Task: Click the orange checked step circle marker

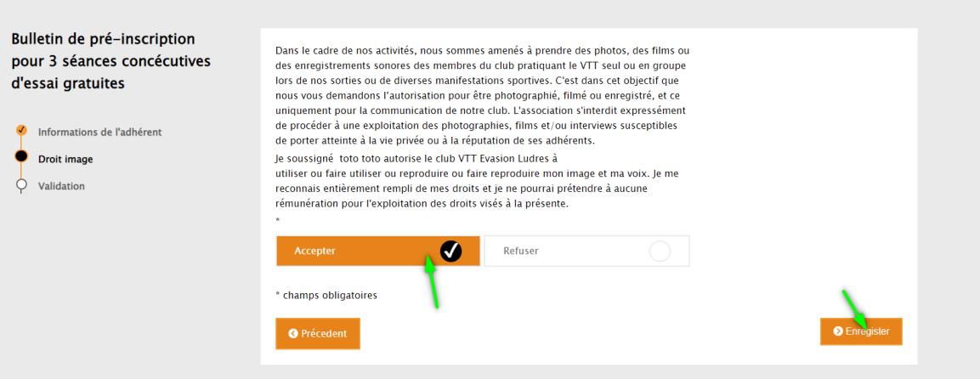Action: [21, 130]
